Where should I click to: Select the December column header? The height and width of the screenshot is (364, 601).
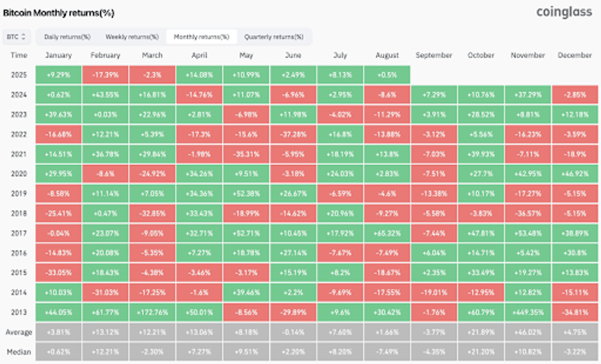tap(575, 55)
